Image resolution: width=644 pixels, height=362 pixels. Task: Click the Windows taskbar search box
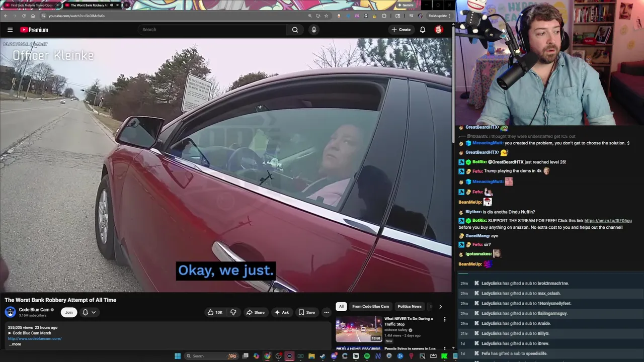pyautogui.click(x=211, y=356)
